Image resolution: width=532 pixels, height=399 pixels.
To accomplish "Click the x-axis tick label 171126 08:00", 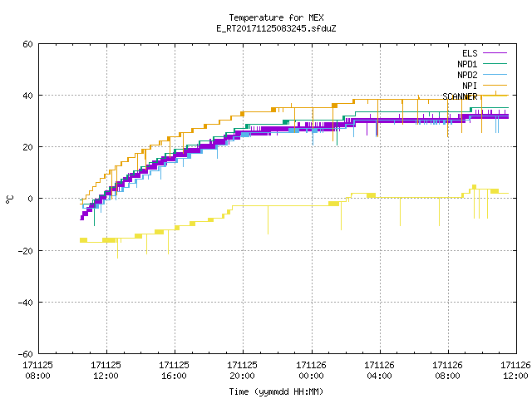I will click(x=447, y=371).
